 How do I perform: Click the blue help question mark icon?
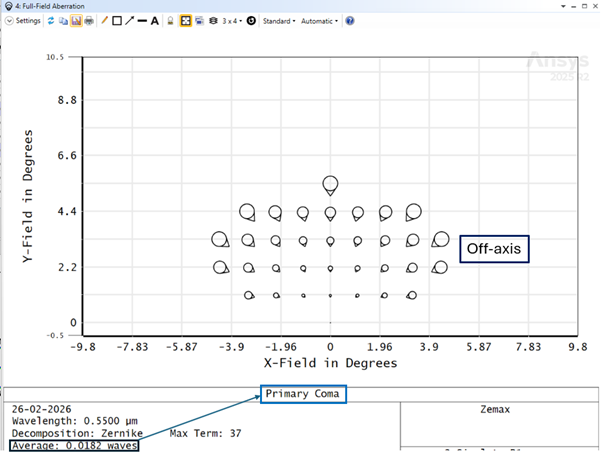350,21
